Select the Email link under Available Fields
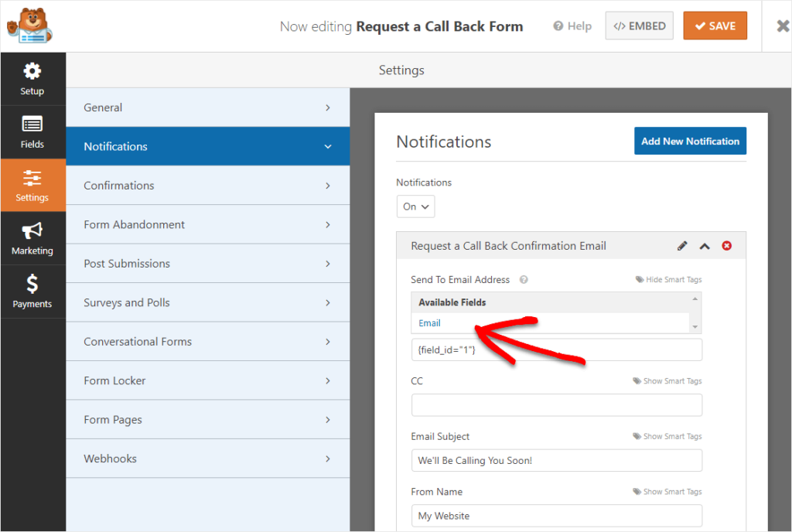Viewport: 792px width, 532px height. 429,322
